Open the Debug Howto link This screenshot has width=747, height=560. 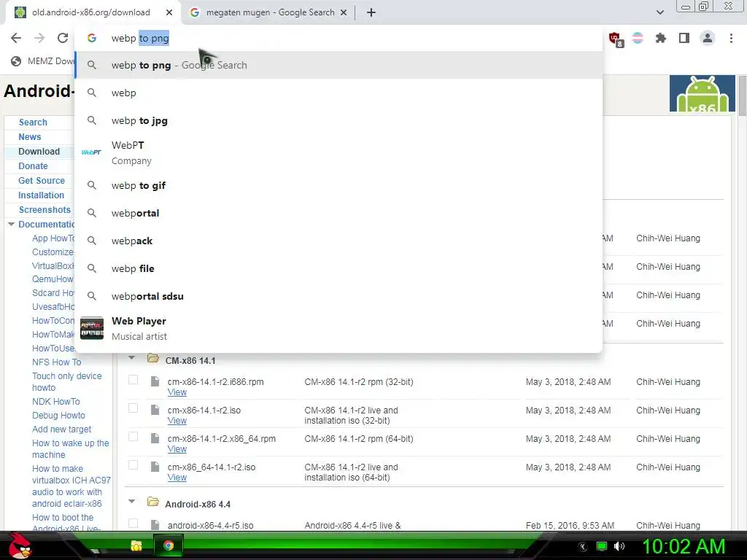58,415
